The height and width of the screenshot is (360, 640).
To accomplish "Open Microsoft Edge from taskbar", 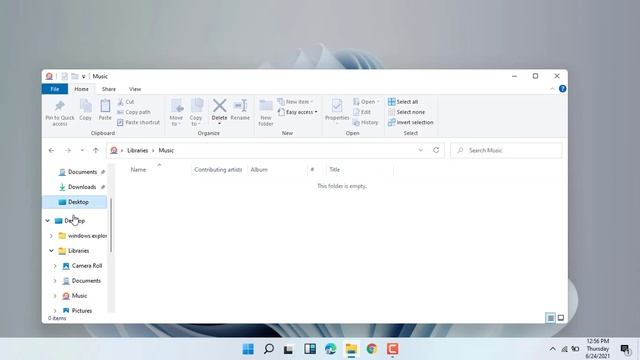I will coord(331,349).
